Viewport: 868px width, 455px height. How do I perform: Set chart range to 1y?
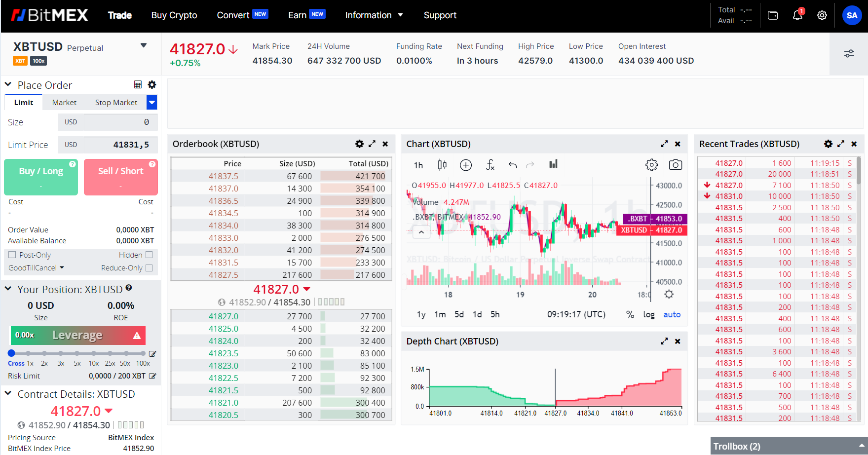tap(421, 314)
